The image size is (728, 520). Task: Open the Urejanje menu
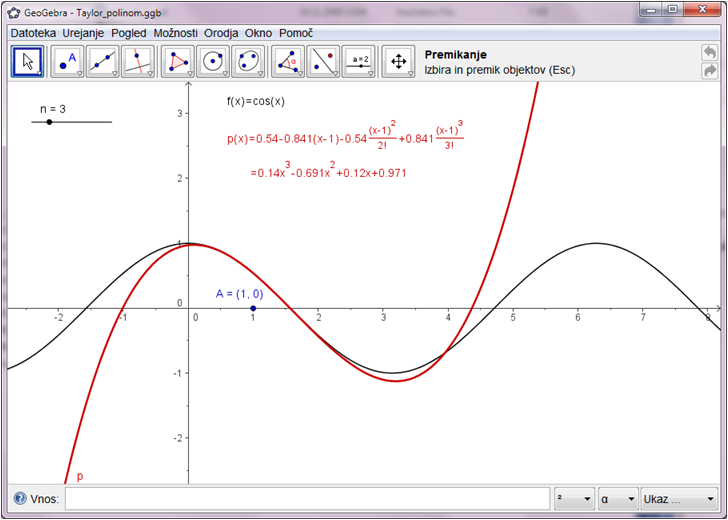(84, 33)
